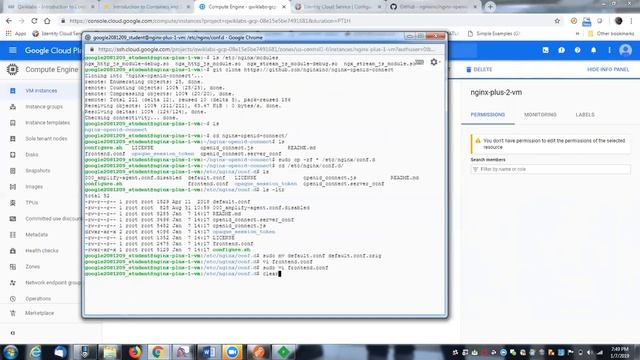The image size is (640, 360).
Task: Reload the console page
Action: pyautogui.click(x=34, y=21)
